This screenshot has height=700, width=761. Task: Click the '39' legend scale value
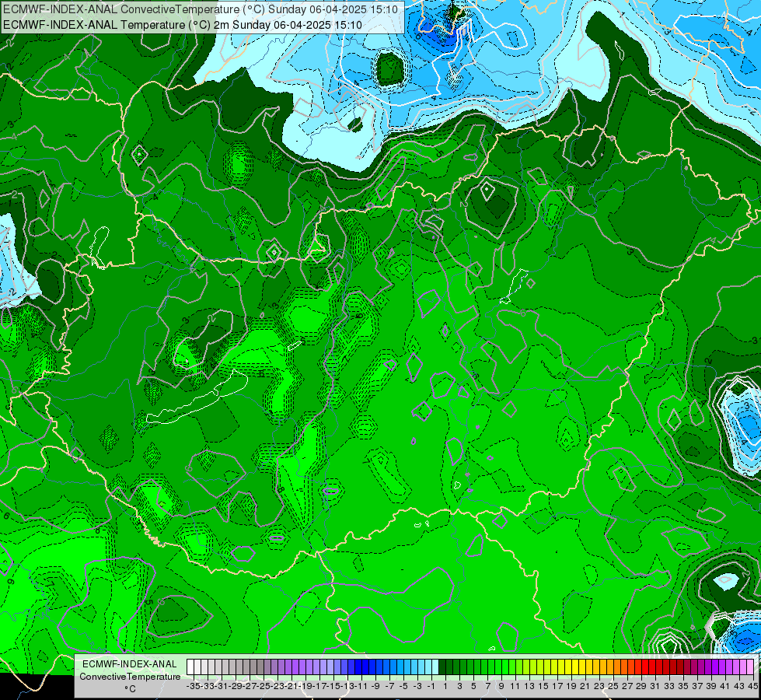coord(711,686)
